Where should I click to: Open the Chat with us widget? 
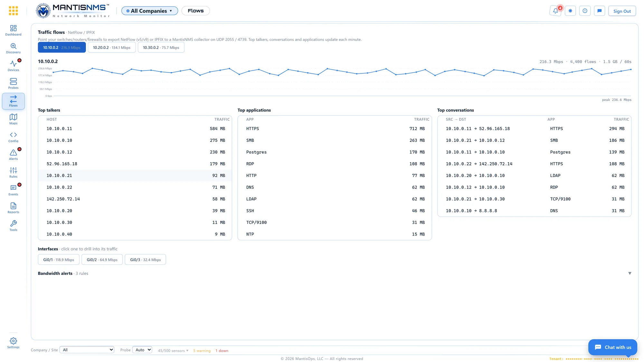click(x=612, y=347)
